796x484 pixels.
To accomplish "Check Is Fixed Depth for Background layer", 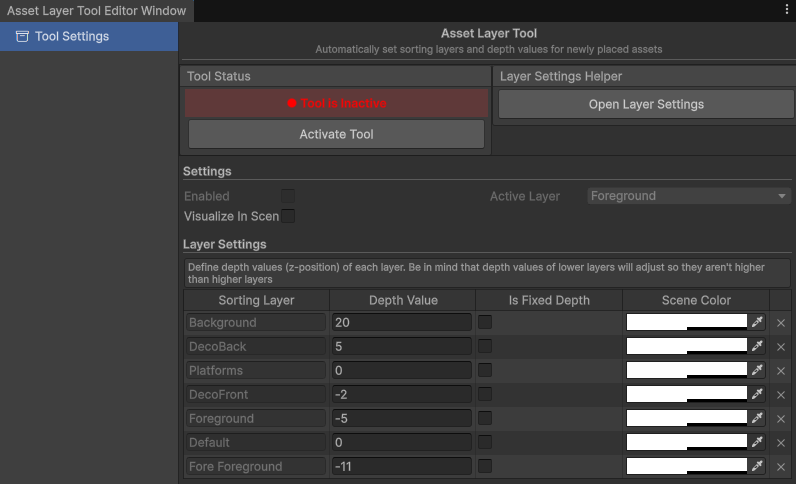I will pos(485,322).
